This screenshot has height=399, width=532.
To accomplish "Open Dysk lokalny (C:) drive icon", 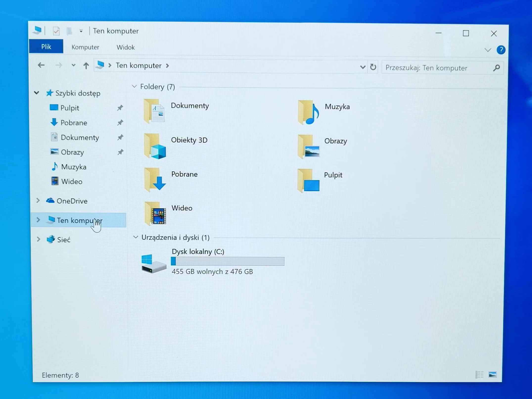I will (154, 264).
